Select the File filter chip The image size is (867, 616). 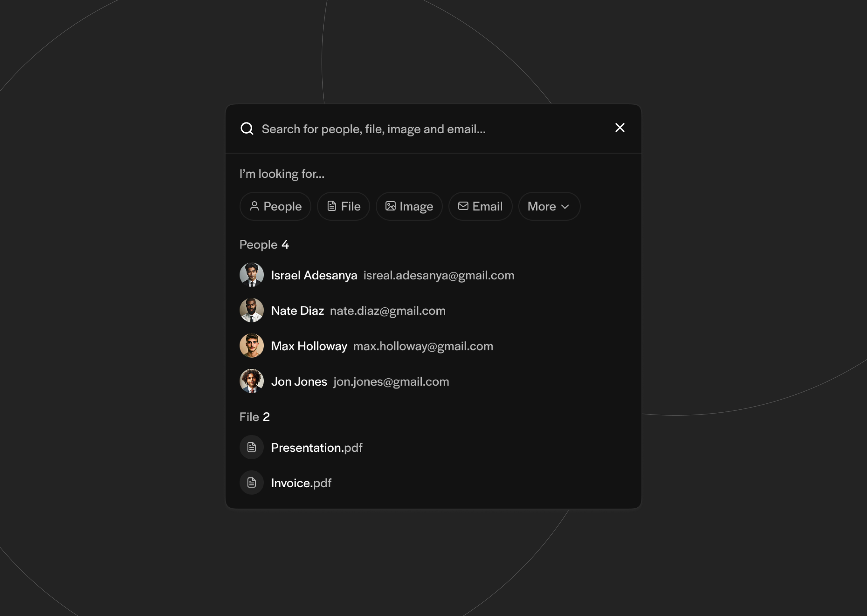tap(343, 206)
